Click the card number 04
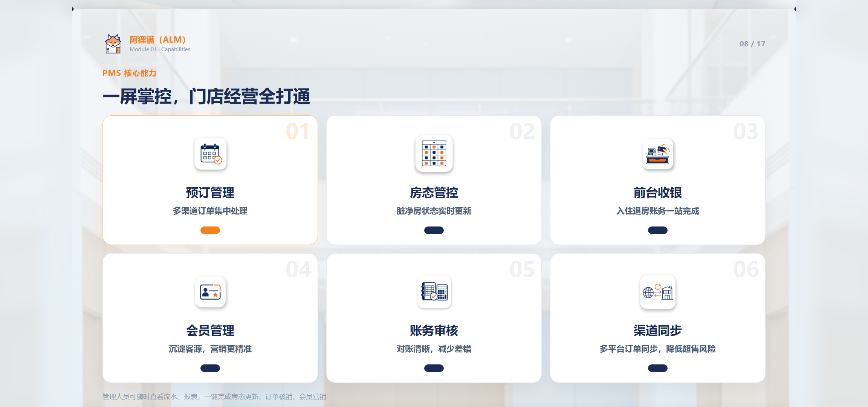The image size is (868, 407). tap(299, 269)
